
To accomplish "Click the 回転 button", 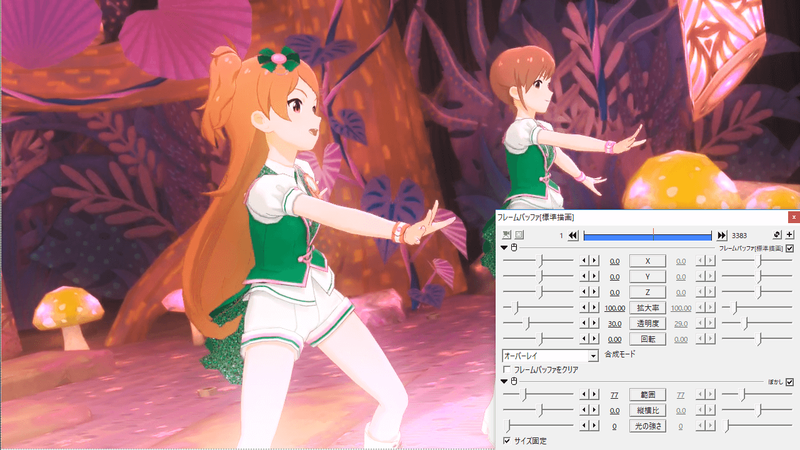I will point(647,339).
